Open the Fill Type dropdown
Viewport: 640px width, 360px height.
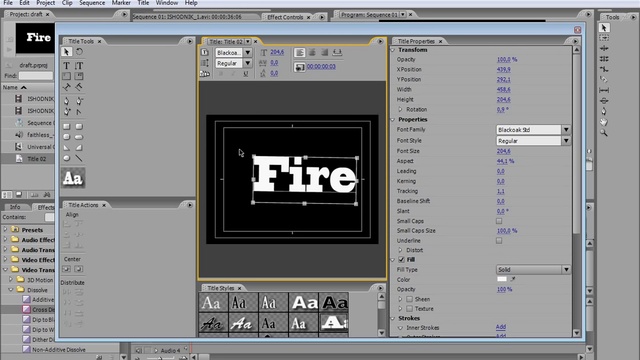(566, 270)
